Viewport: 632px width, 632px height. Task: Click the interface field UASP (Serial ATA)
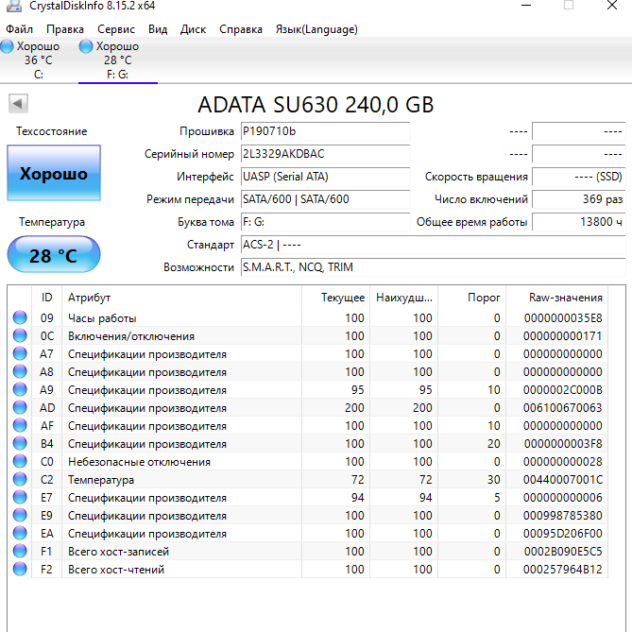325,177
